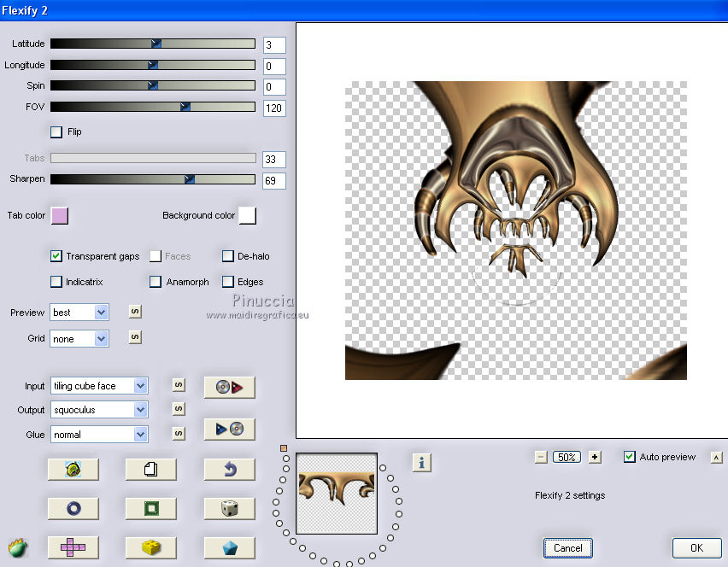Turn off Auto preview checkbox

pyautogui.click(x=630, y=457)
